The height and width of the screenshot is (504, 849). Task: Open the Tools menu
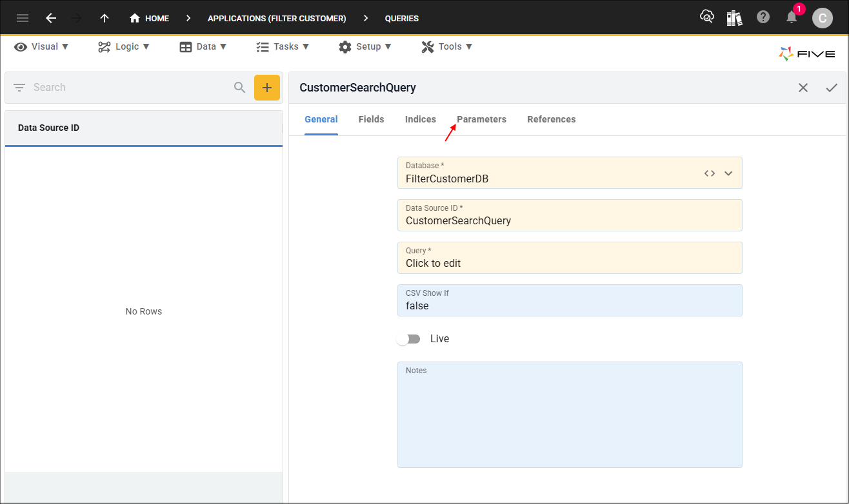(x=447, y=46)
